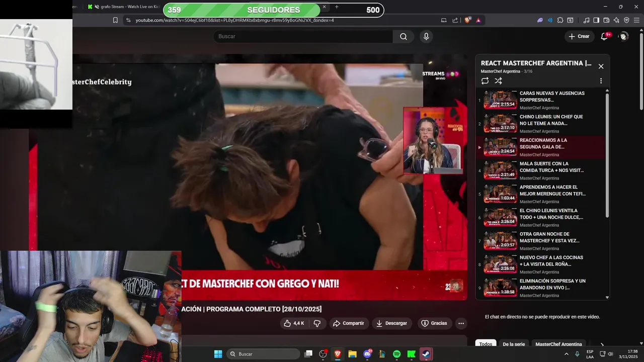
Task: Open Discord from the taskbar
Action: (367, 354)
